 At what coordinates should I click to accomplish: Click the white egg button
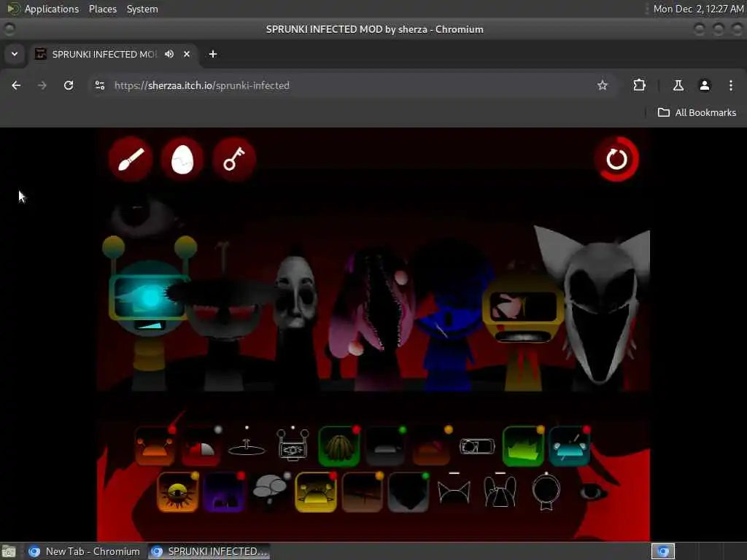(x=182, y=159)
